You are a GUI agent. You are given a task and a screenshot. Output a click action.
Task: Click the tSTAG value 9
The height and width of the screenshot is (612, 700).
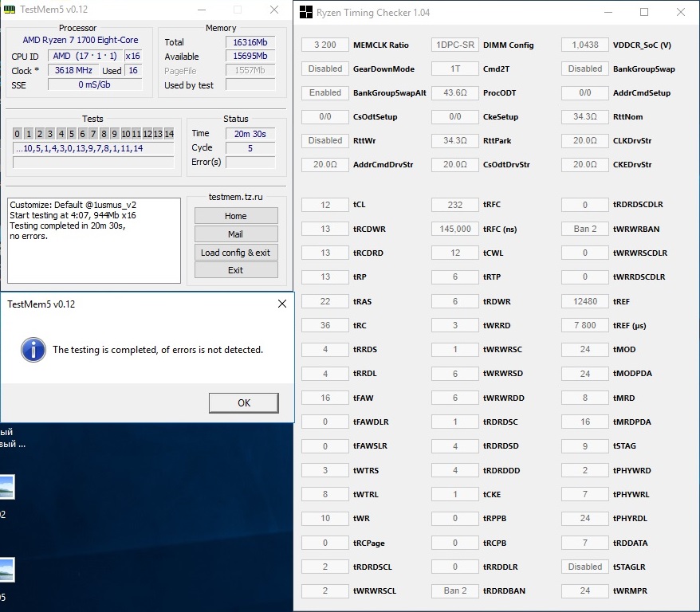point(585,445)
